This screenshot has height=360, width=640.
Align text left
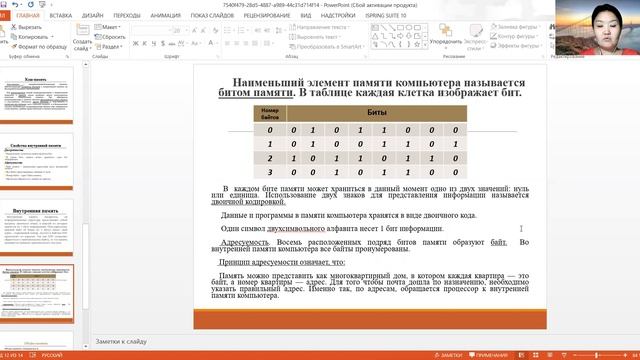pos(227,43)
